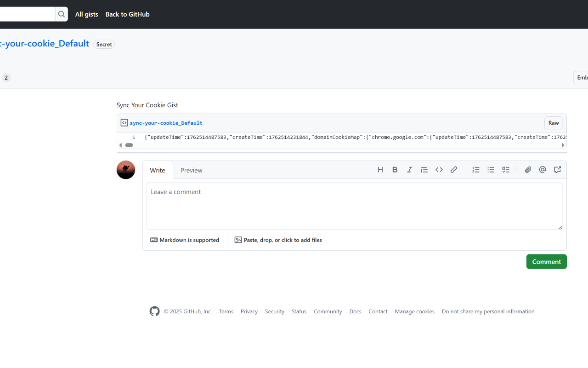Click Do not share my personal information
This screenshot has height=368, width=588.
tap(488, 311)
